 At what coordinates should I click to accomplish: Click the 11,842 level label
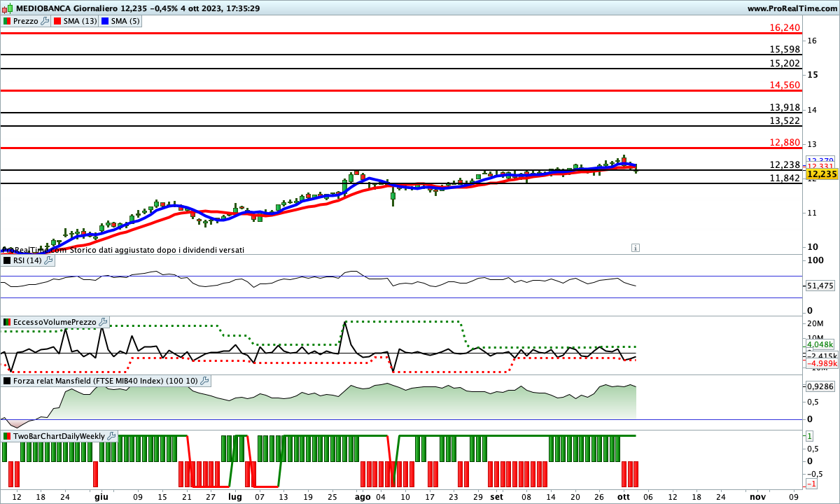coord(784,178)
